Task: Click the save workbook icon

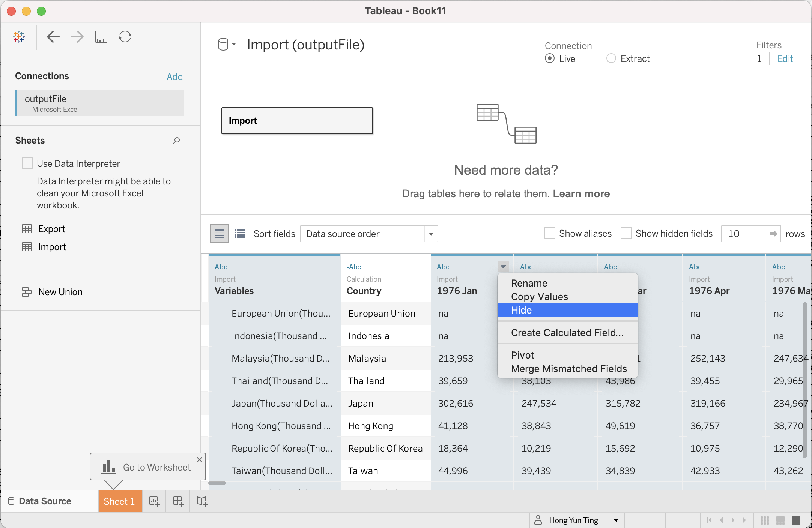Action: pos(101,37)
